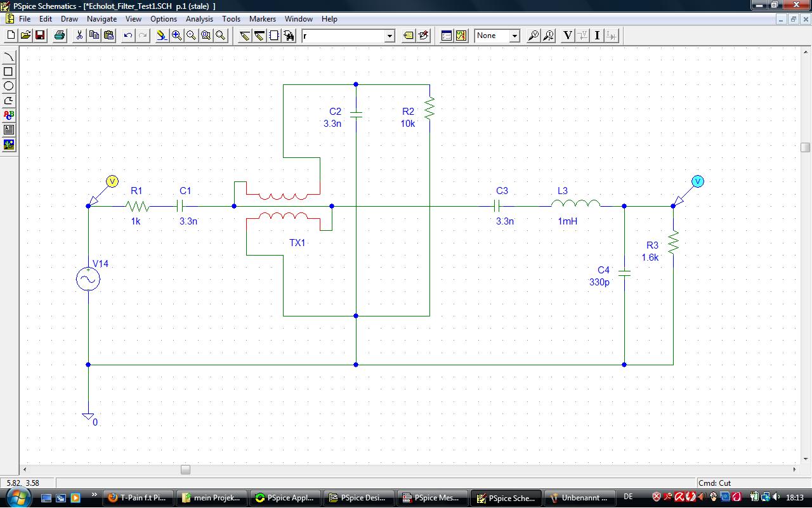Image resolution: width=812 pixels, height=508 pixels.
Task: Place a Voltage Level Marker icon
Action: point(534,36)
